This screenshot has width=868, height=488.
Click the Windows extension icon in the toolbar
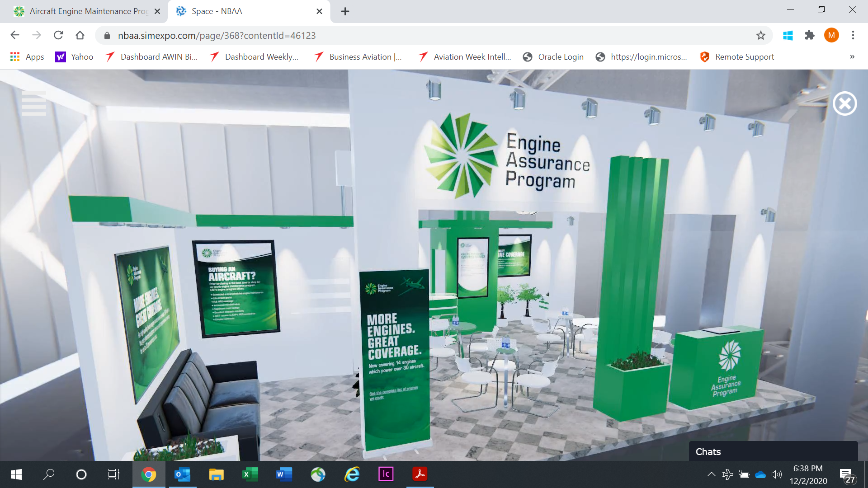[788, 35]
